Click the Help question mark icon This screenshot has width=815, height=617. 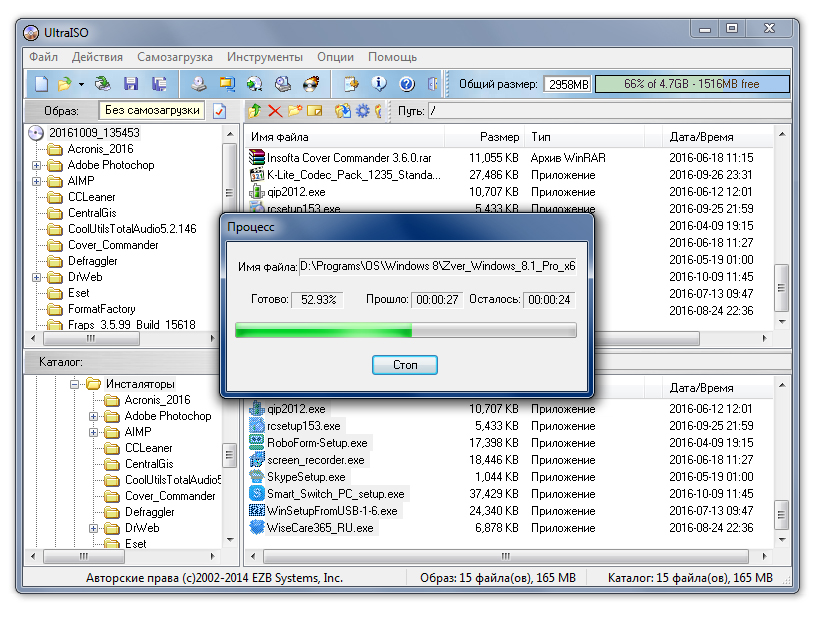pyautogui.click(x=407, y=84)
